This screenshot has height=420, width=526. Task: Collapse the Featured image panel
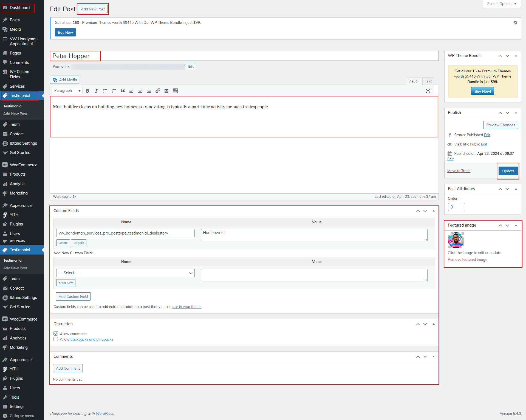coord(516,225)
